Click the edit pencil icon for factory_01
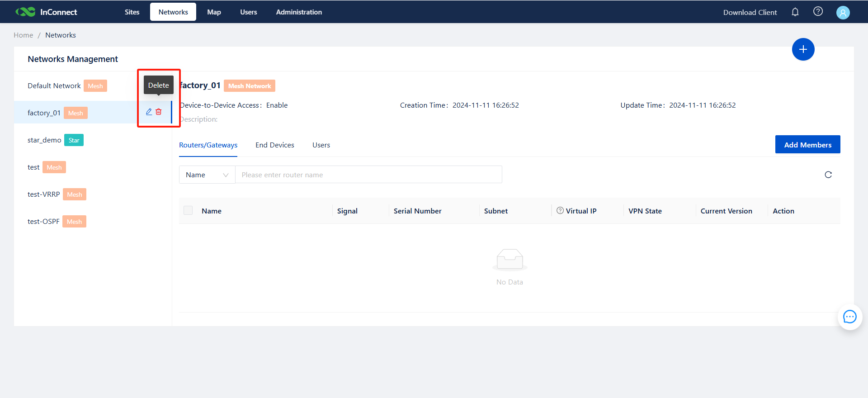The image size is (868, 398). click(149, 112)
